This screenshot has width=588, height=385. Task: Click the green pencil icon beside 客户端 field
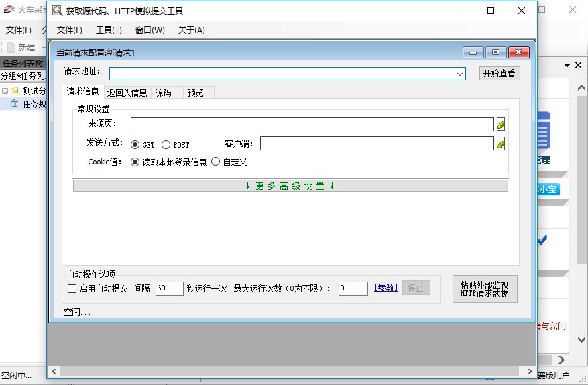point(501,144)
